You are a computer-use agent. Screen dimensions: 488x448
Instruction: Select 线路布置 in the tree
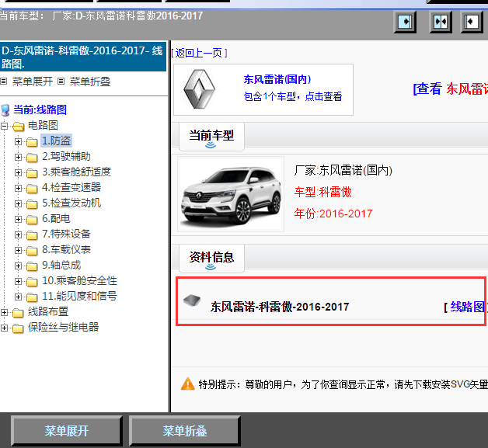[48, 312]
